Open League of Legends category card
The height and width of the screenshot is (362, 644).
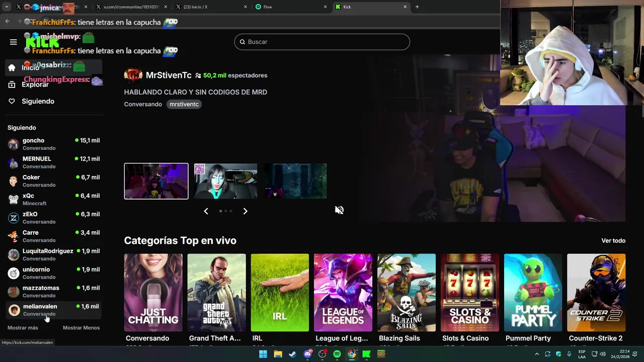tap(343, 293)
